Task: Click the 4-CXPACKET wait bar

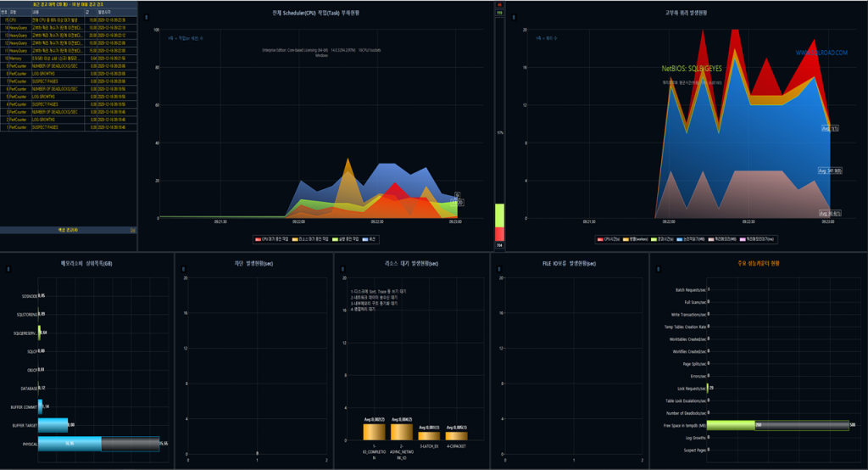Action: 457,435
